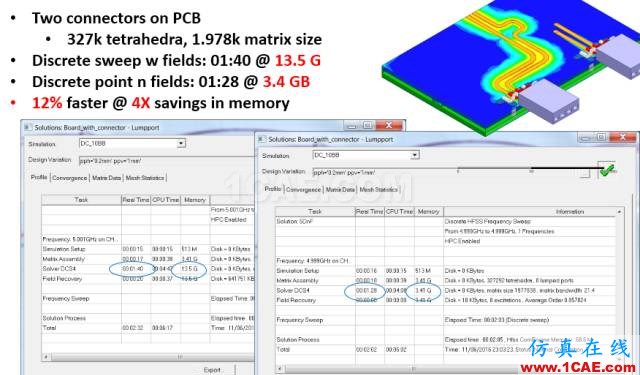Click Design Variation field in left Solutions window
Viewport: 640px width, 375px height.
(167, 161)
